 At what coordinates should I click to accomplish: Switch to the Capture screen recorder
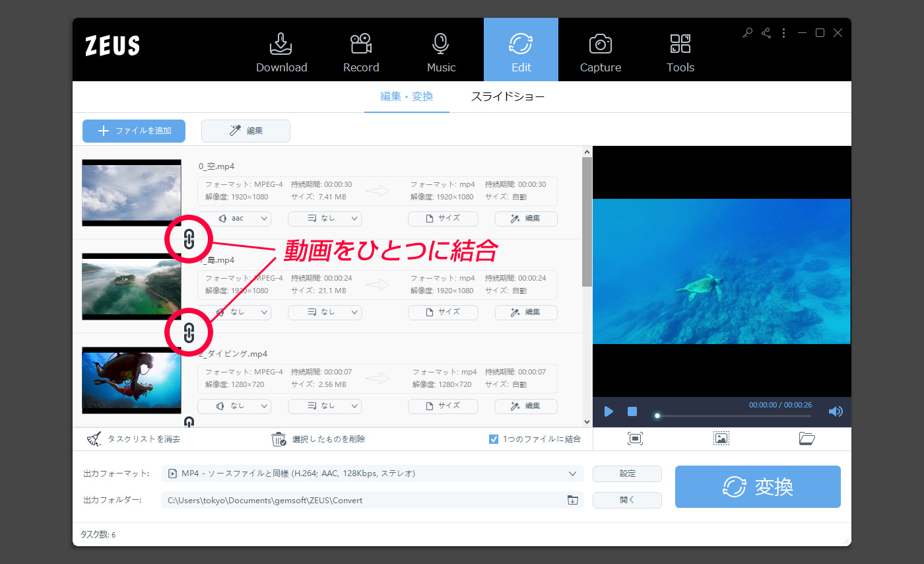click(600, 50)
